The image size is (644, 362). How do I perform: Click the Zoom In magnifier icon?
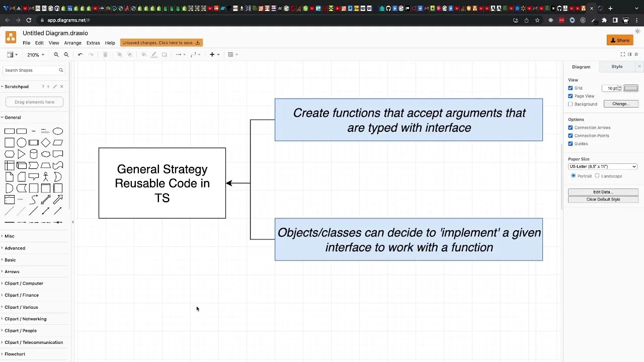pyautogui.click(x=56, y=55)
